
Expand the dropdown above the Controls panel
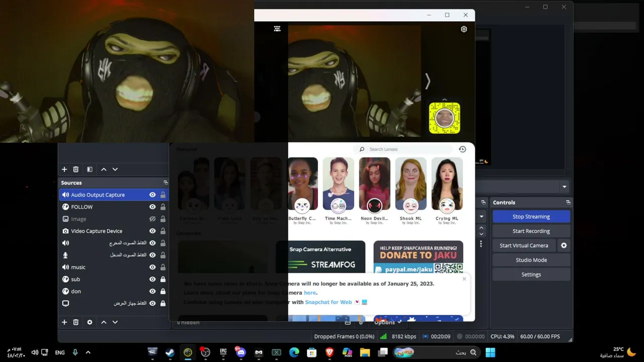click(564, 187)
